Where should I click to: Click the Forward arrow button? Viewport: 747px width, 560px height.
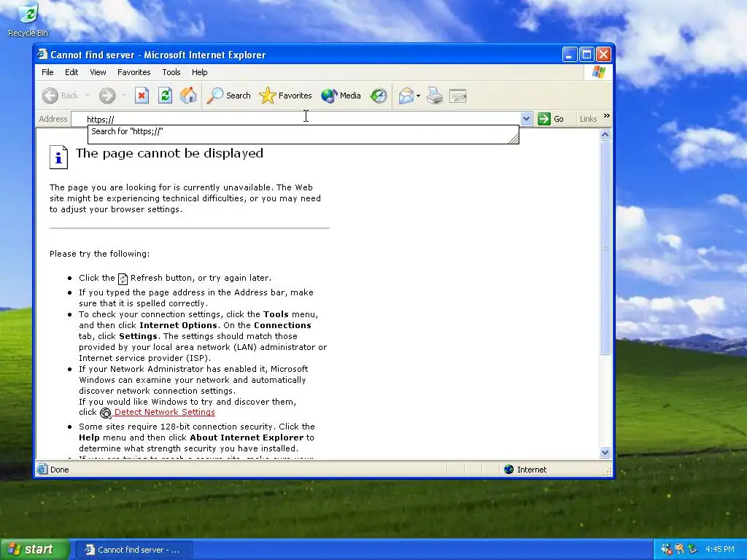click(107, 96)
